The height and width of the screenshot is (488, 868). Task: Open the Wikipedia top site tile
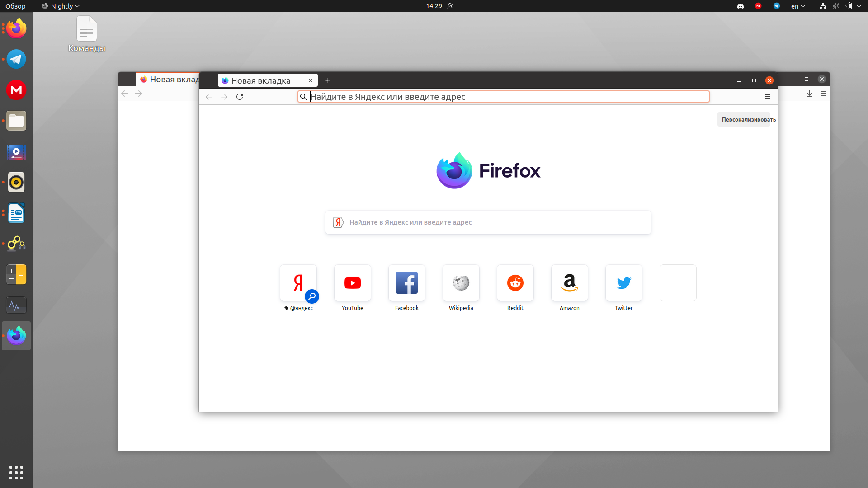[x=461, y=283]
